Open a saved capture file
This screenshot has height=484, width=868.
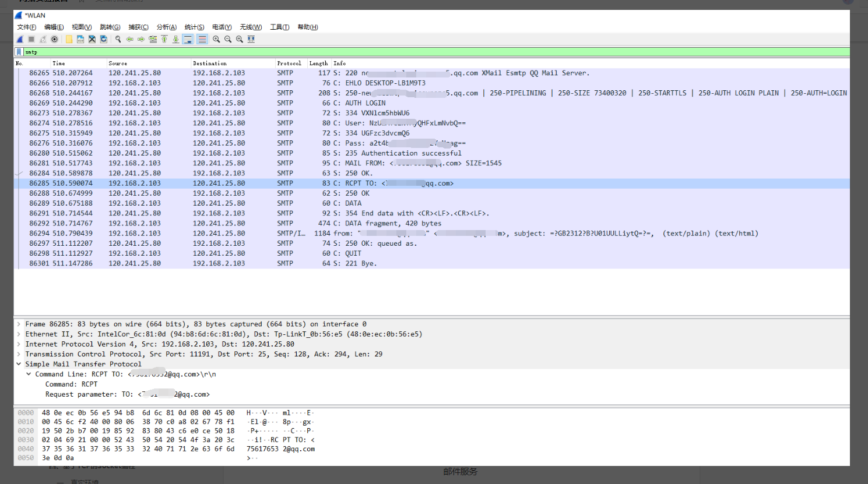coord(69,39)
